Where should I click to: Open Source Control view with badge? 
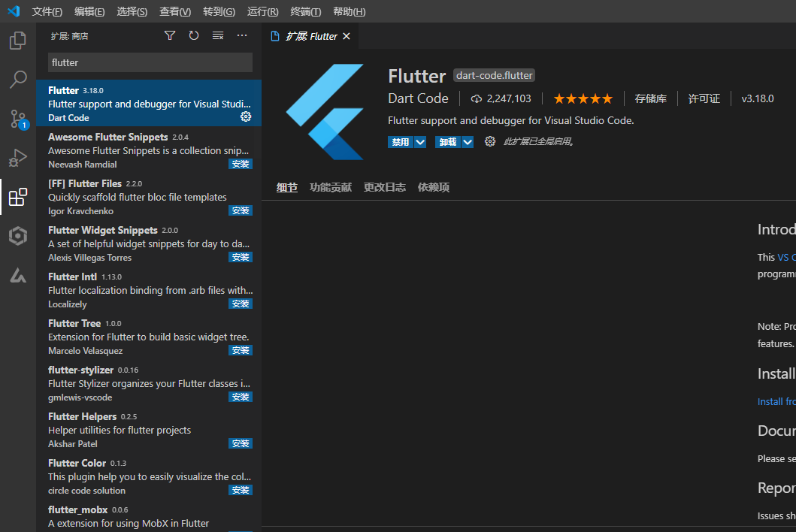[18, 119]
